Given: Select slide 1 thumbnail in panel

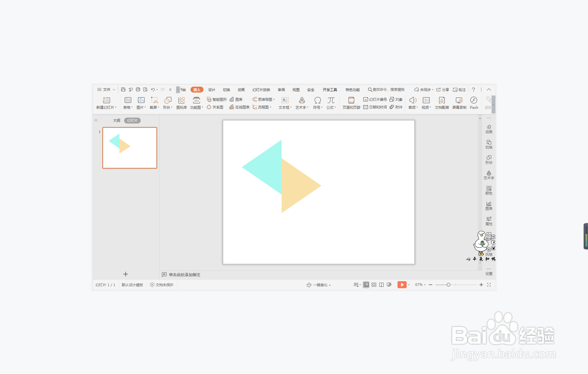Looking at the screenshot, I should click(129, 148).
